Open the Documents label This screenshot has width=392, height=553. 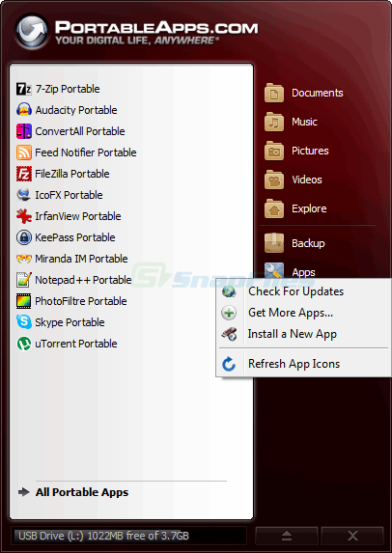318,93
